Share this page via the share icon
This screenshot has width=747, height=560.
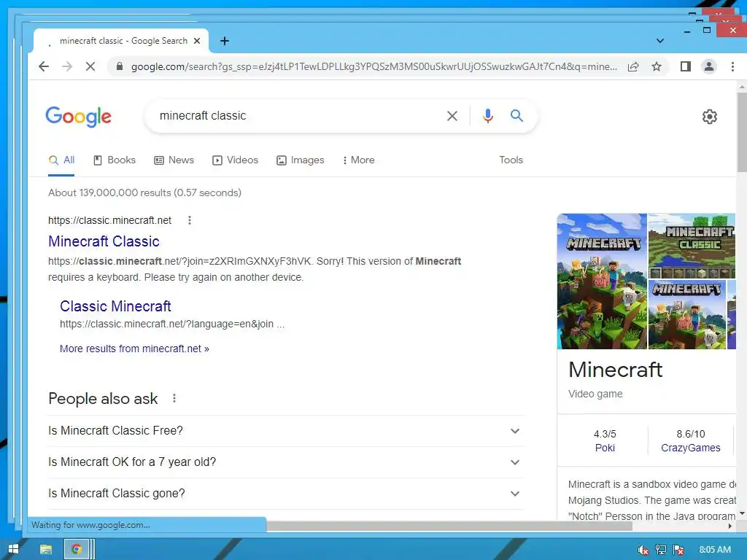click(x=633, y=66)
